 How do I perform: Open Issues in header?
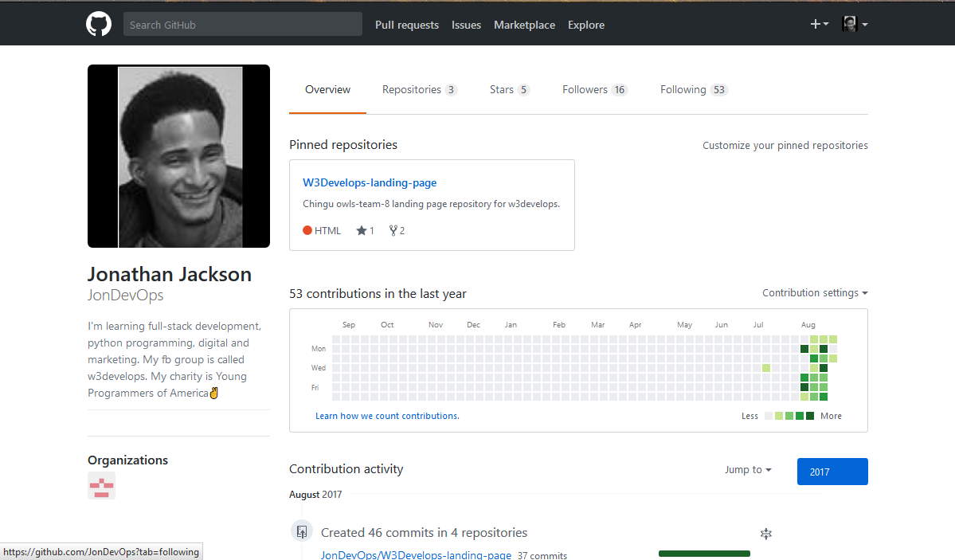[466, 25]
